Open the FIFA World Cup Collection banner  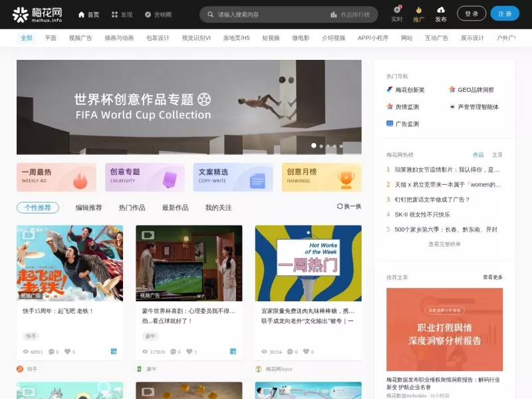click(189, 107)
